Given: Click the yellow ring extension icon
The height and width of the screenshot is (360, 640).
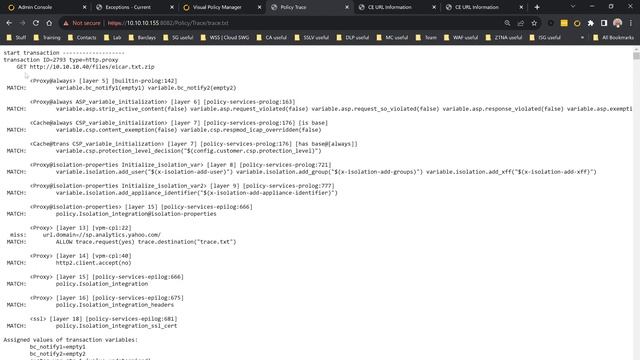Looking at the screenshot, I should [x=577, y=23].
